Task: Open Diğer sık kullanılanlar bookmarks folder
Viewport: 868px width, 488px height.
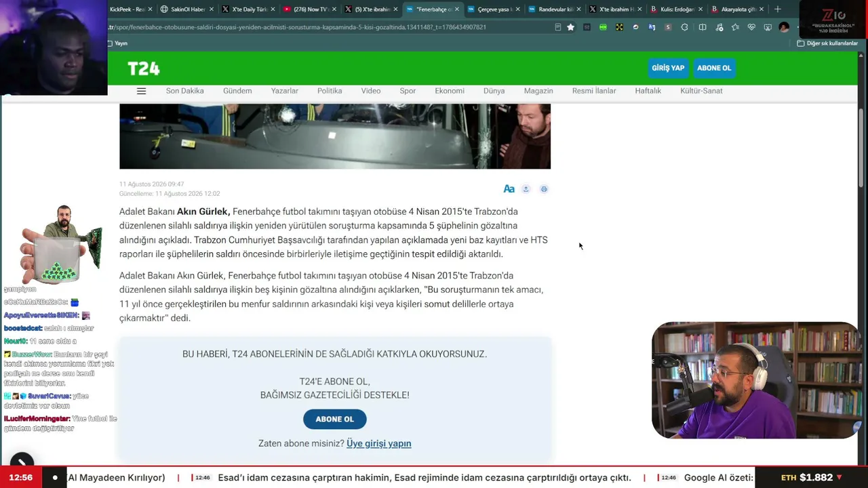Action: pyautogui.click(x=827, y=43)
